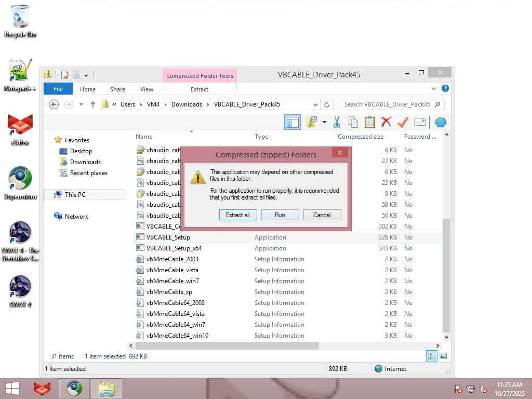Select Network in navigation pane

click(x=76, y=216)
